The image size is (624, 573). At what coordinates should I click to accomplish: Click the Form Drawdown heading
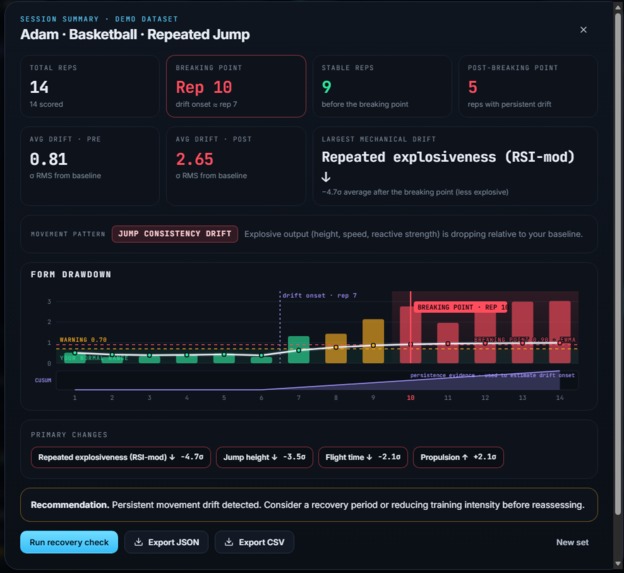click(71, 274)
